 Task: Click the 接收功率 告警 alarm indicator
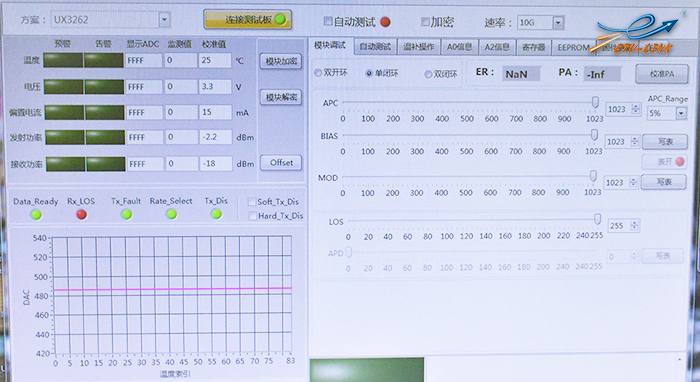point(105,164)
